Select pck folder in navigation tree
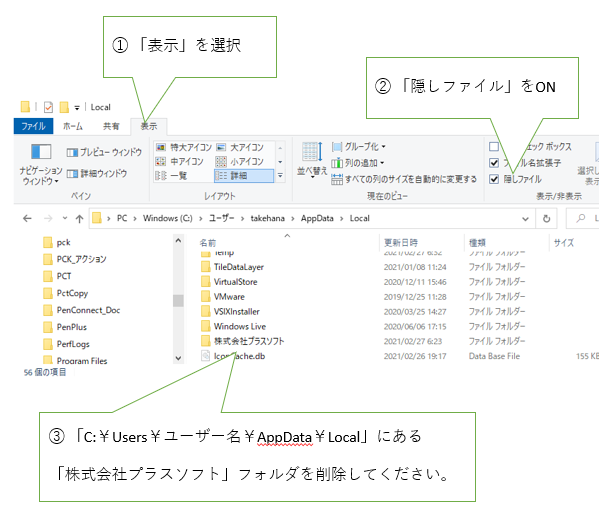This screenshot has width=599, height=520. [x=57, y=243]
